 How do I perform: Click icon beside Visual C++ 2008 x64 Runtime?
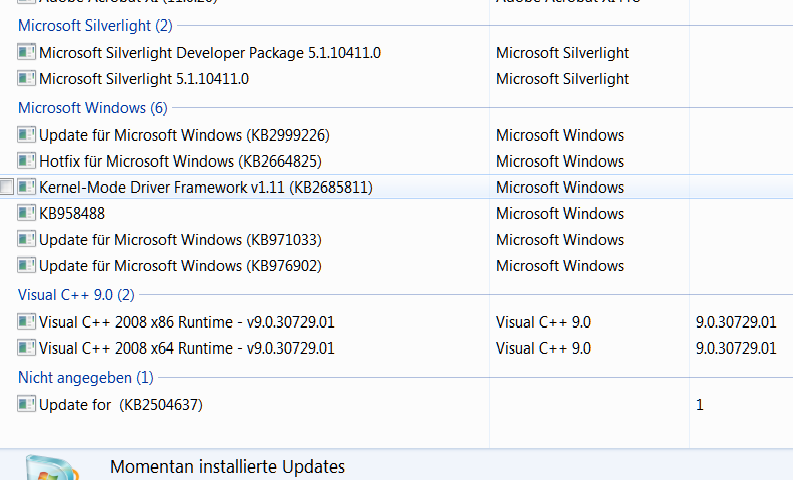point(26,348)
